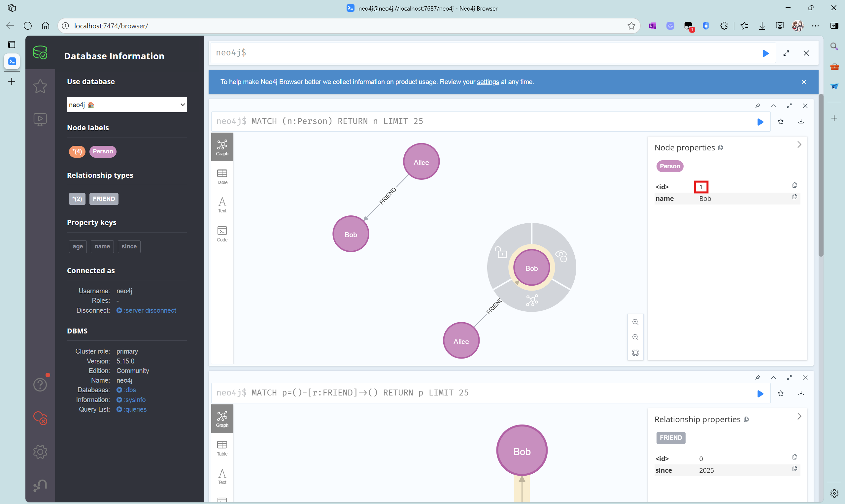
Task: Fullscreen the Person query result frame
Action: [789, 106]
